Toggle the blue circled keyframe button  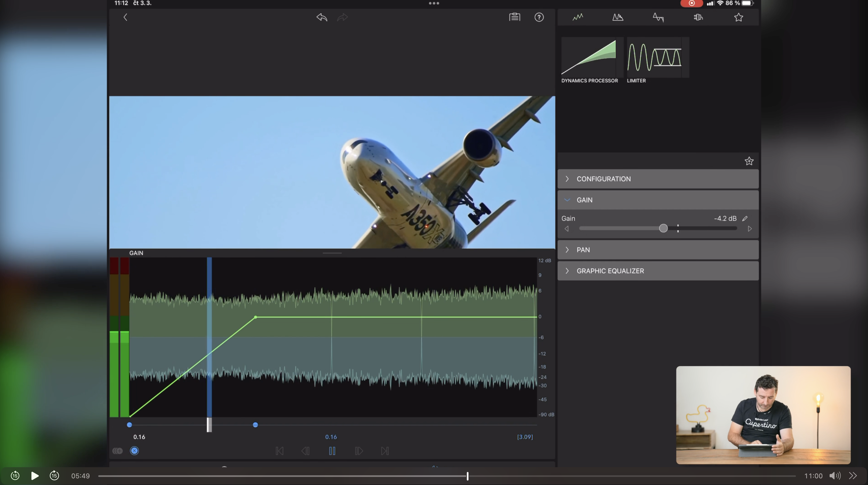pos(134,451)
